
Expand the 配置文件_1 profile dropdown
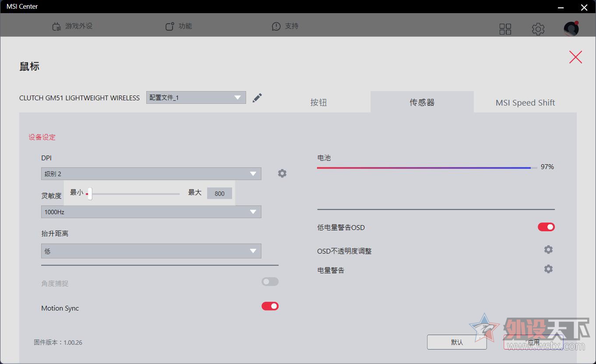(196, 98)
